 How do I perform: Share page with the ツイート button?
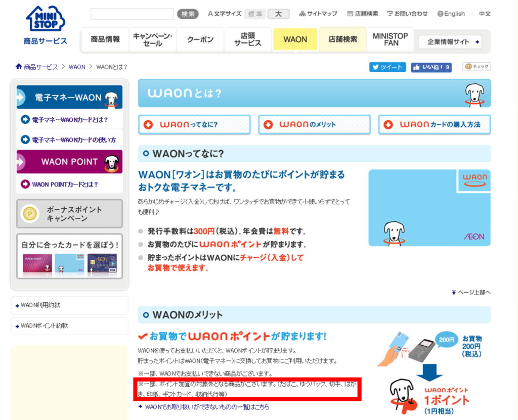coord(387,67)
